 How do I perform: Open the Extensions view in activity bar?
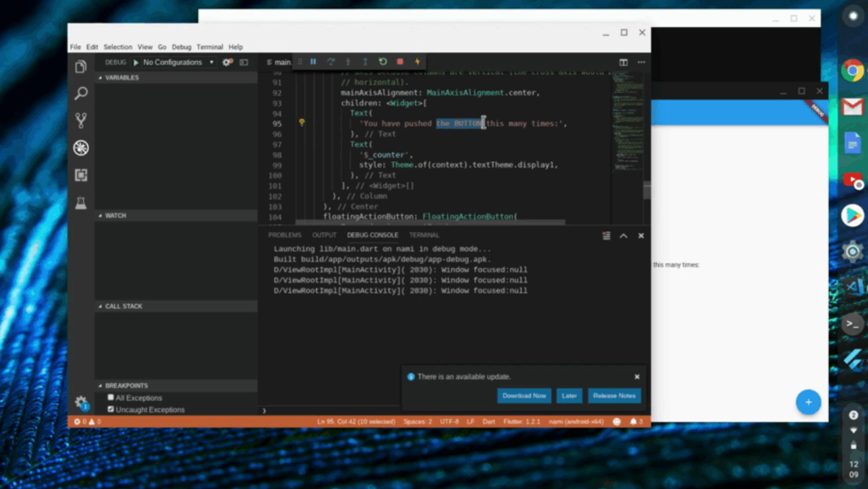[81, 175]
